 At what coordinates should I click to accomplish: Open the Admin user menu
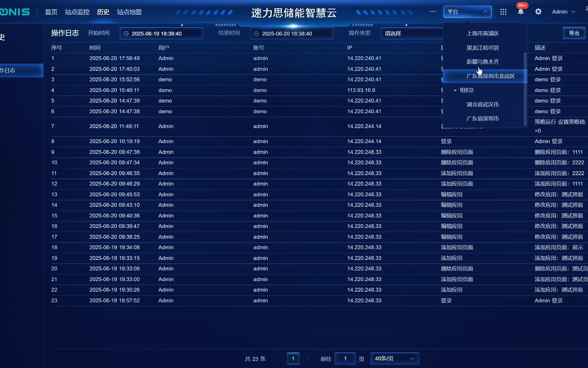coord(563,12)
